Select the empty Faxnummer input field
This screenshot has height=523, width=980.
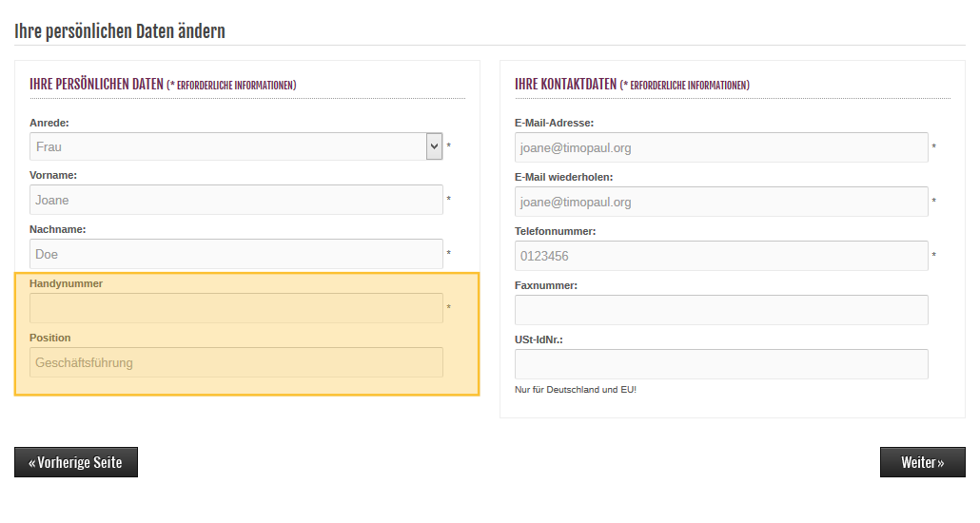[x=721, y=310]
